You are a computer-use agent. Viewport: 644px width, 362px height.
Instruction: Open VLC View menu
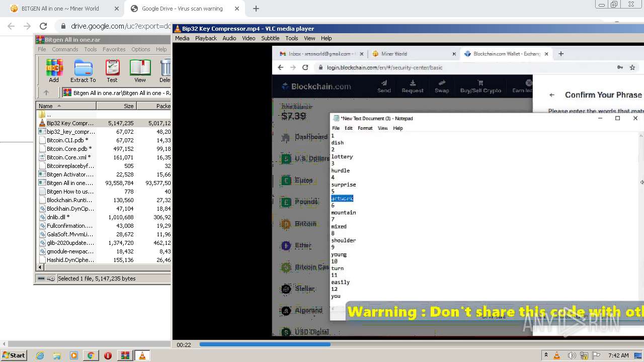[x=309, y=38]
